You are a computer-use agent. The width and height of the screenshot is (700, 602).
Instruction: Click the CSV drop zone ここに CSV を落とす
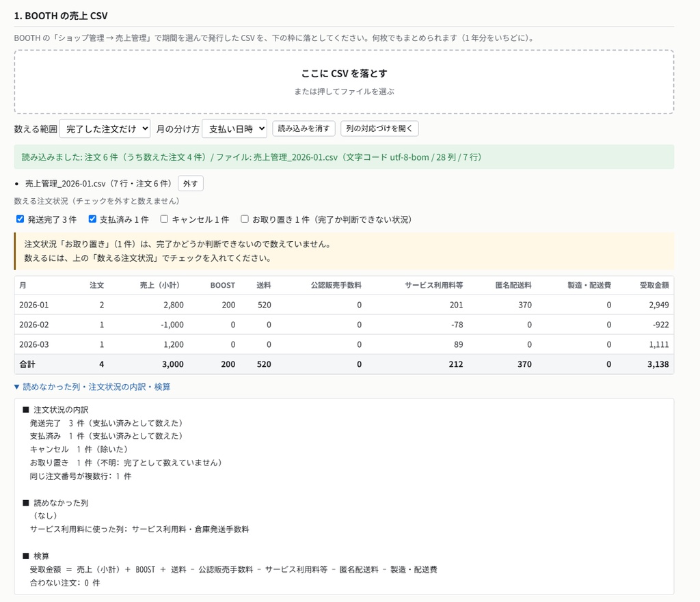[x=344, y=82]
